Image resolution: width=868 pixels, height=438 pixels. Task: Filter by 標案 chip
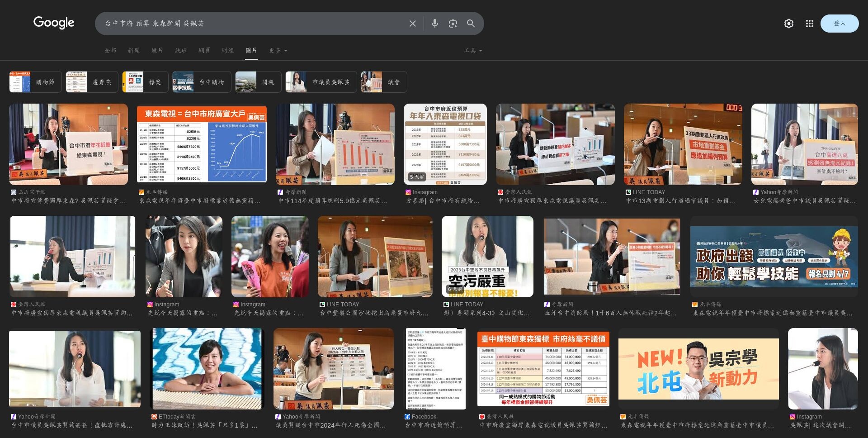(145, 82)
